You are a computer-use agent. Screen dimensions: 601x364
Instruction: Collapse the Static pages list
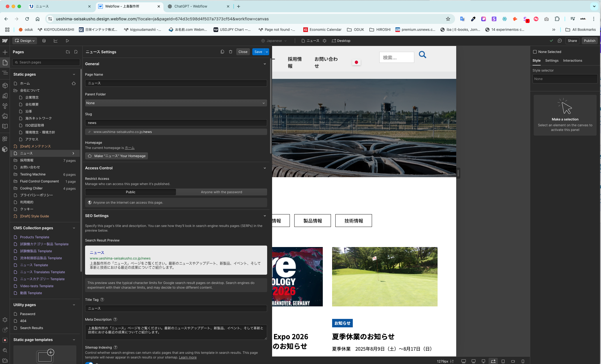(74, 74)
